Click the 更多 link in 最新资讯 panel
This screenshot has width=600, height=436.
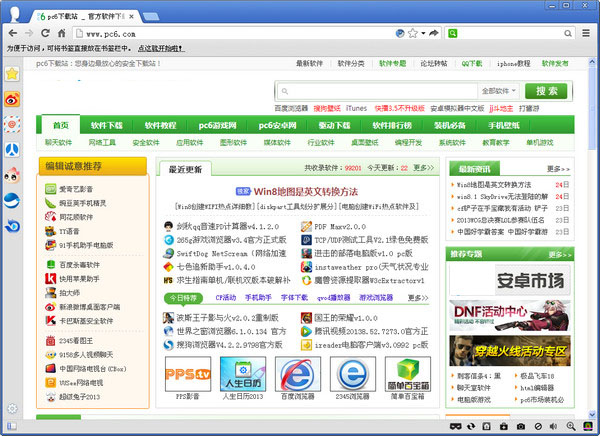558,169
